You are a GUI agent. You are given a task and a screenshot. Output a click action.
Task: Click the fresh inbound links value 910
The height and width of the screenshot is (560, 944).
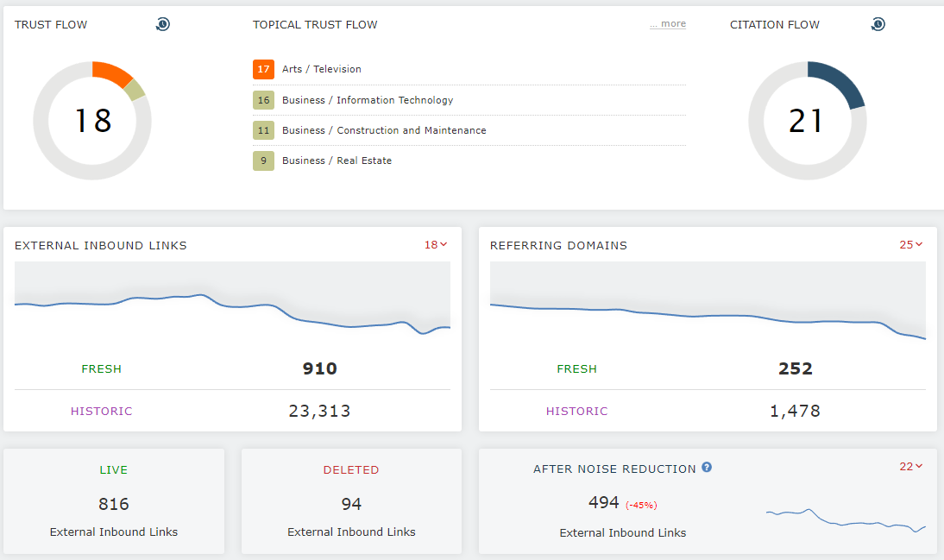(x=319, y=368)
